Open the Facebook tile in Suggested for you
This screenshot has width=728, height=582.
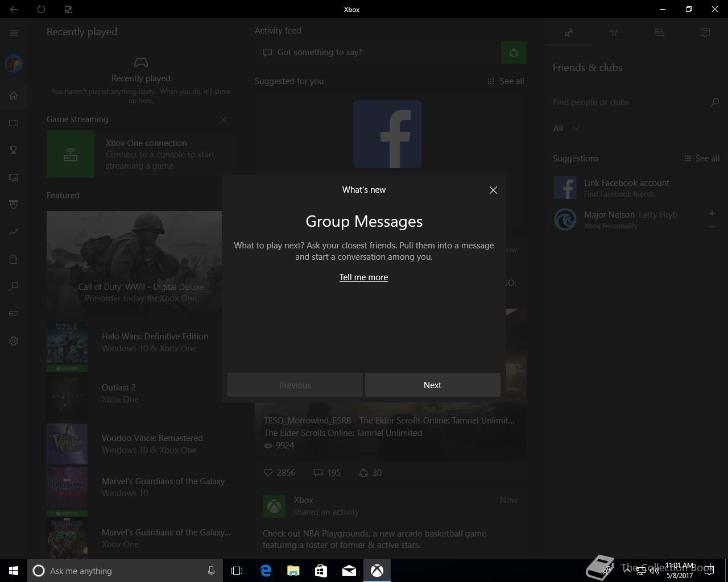click(x=387, y=134)
